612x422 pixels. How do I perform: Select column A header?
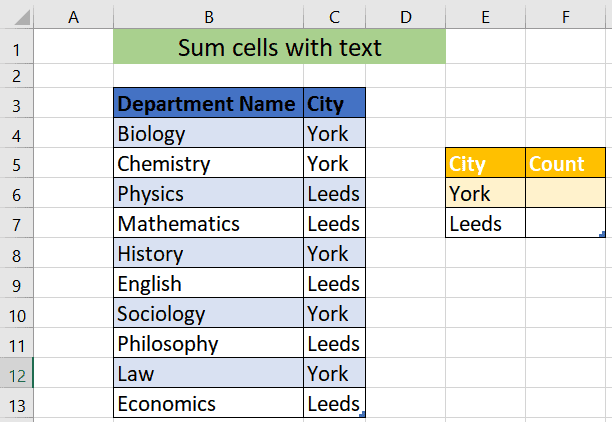[73, 16]
